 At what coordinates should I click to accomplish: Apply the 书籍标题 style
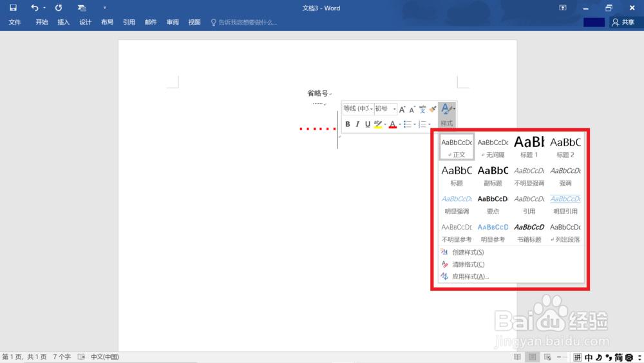(529, 232)
